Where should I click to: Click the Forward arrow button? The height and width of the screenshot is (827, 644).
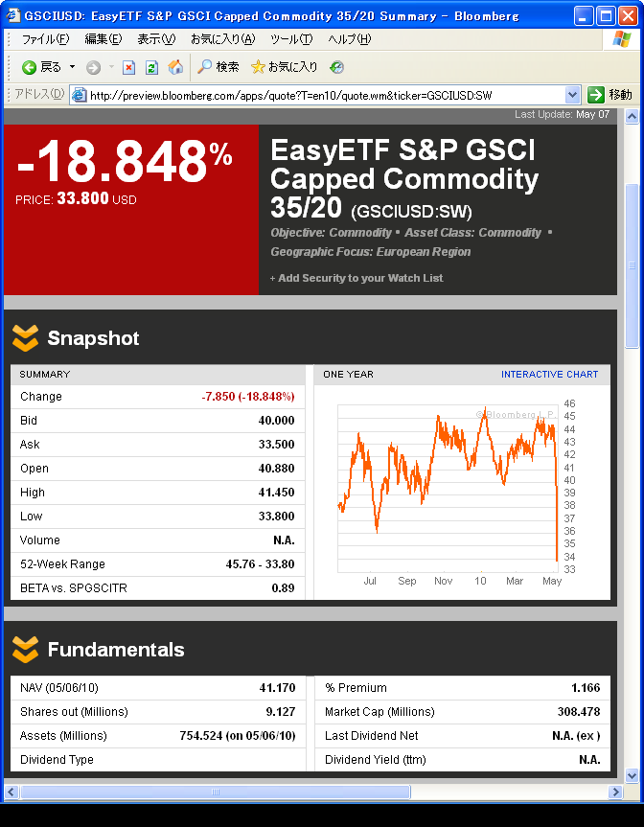coord(93,67)
